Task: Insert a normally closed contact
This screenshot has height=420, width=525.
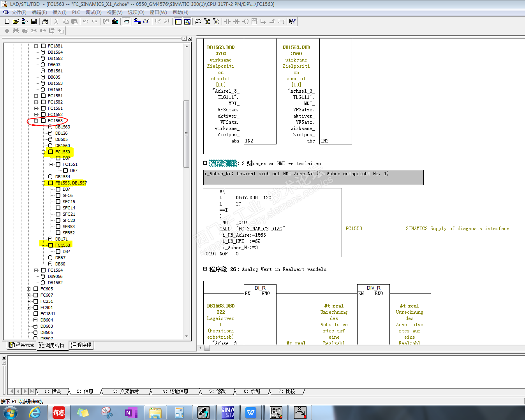Action: click(x=236, y=21)
